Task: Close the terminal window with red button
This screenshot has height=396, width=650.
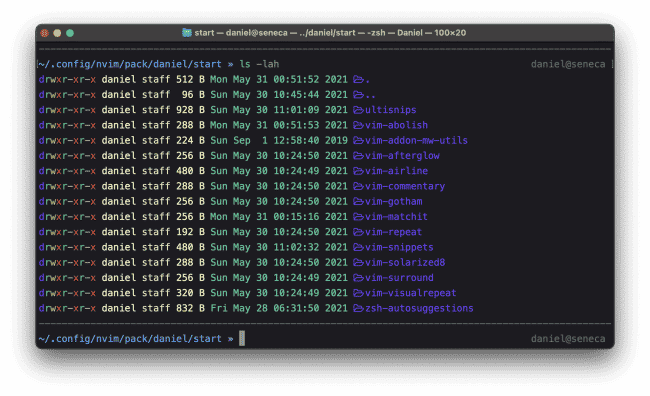Action: (44, 33)
